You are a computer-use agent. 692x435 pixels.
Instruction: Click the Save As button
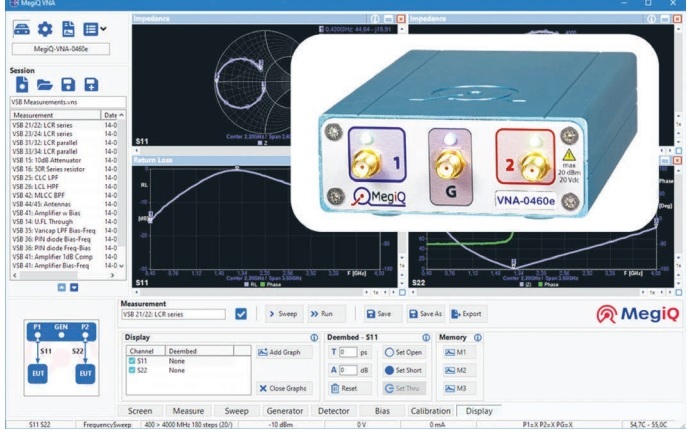[425, 314]
